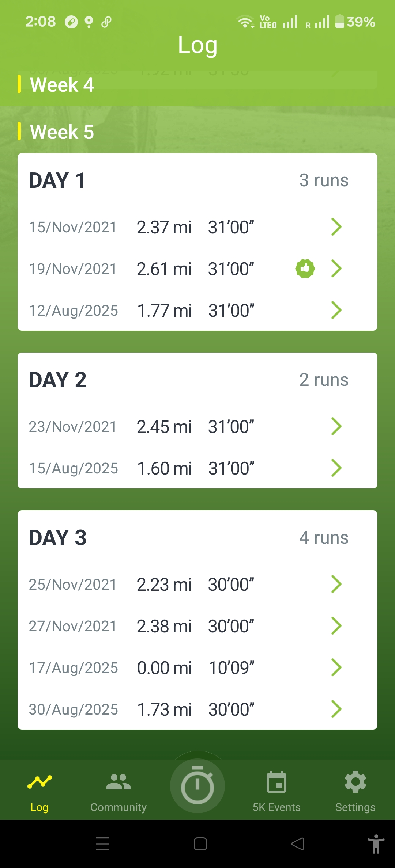
Task: Open 12/Aug/2025 run details chevron
Action: [x=336, y=310]
